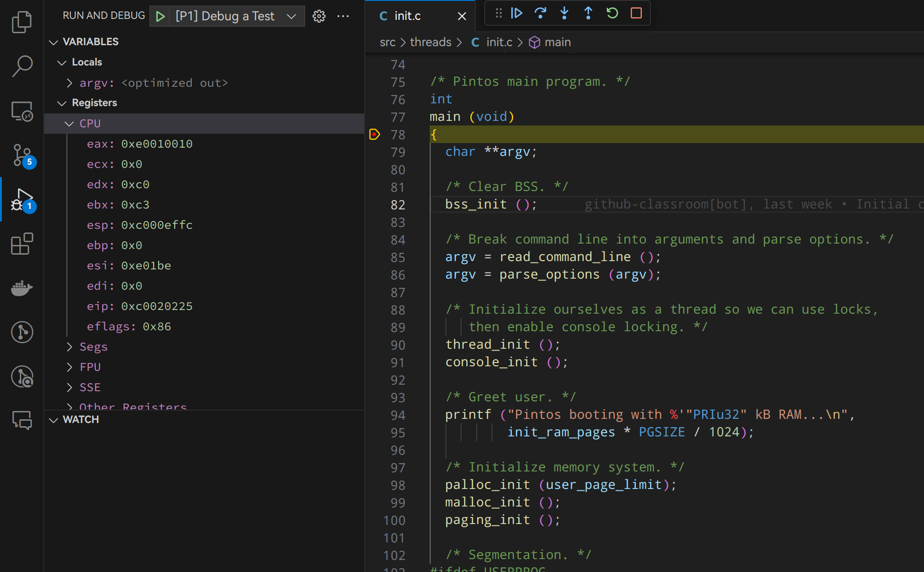Select the esp register row

[x=204, y=225]
